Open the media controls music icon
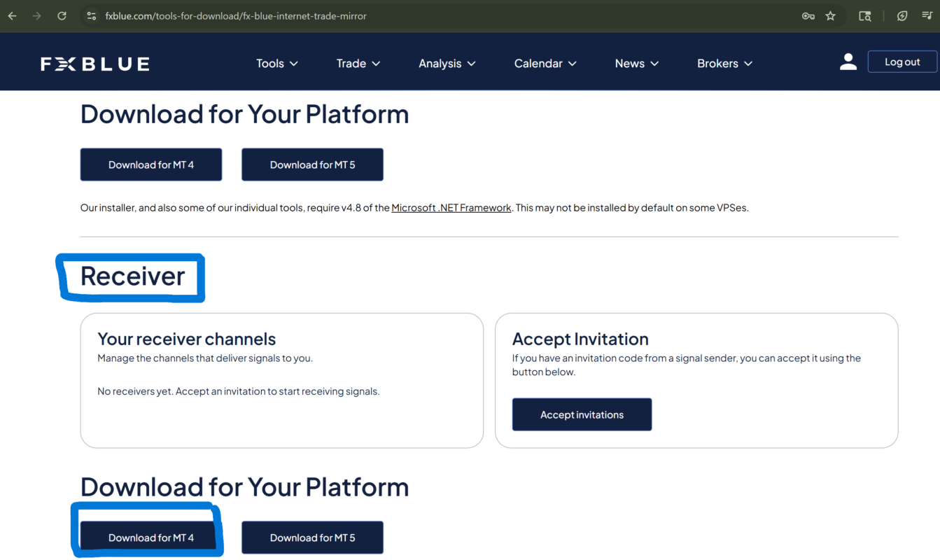 tap(927, 16)
